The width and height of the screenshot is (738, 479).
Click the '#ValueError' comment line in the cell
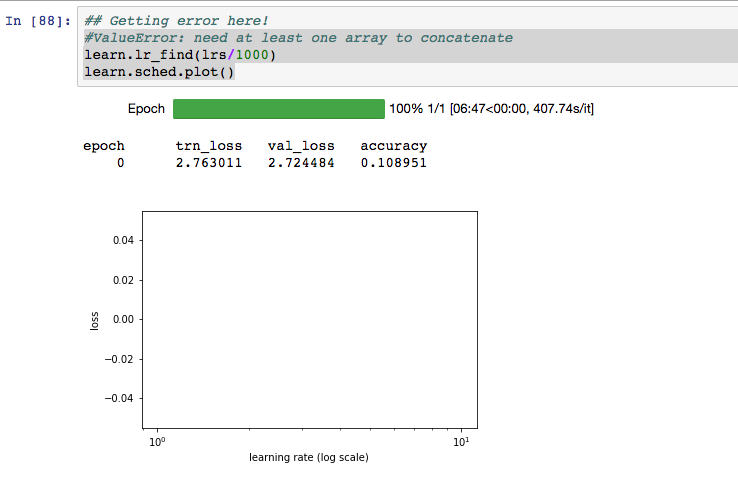[x=298, y=38]
